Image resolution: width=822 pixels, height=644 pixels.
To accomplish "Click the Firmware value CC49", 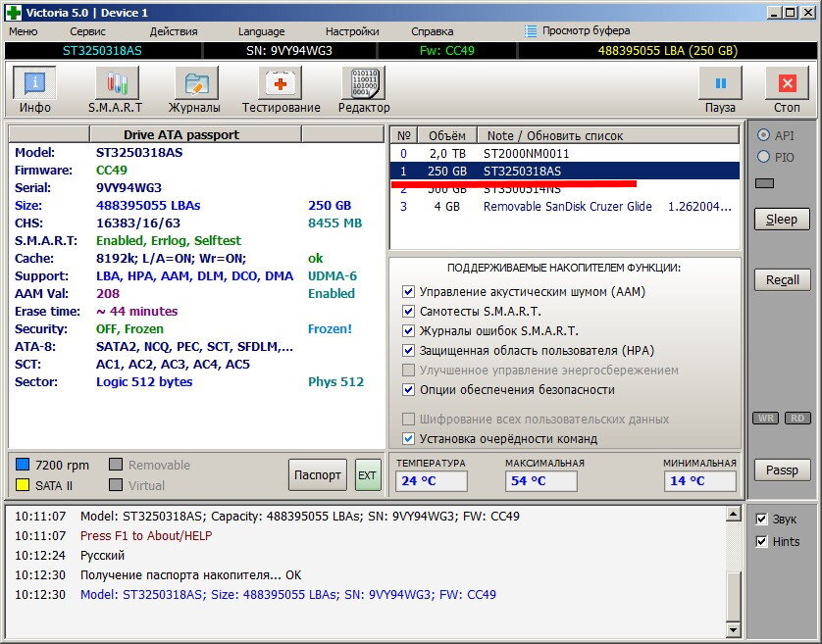I will [112, 171].
